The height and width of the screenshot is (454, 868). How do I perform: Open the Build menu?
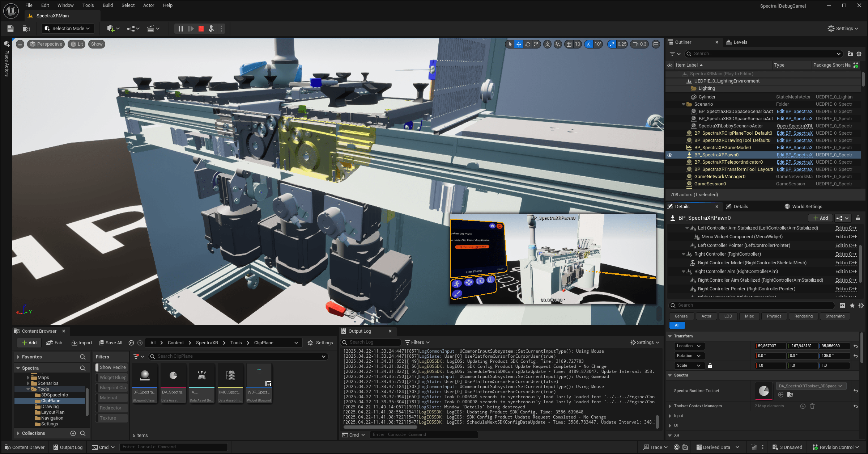point(107,5)
